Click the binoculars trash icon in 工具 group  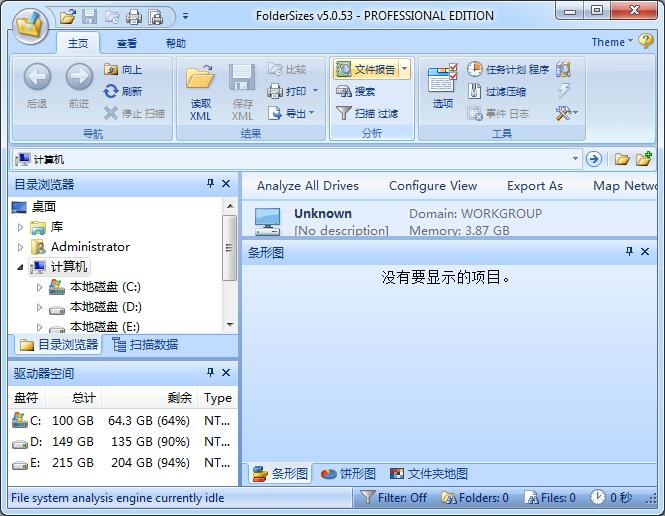pos(564,69)
